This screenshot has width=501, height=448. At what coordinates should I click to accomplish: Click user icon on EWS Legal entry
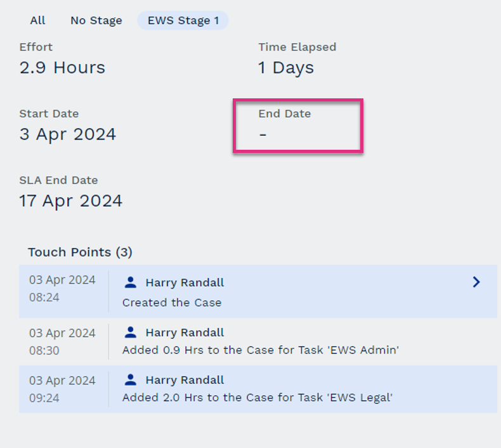131,379
